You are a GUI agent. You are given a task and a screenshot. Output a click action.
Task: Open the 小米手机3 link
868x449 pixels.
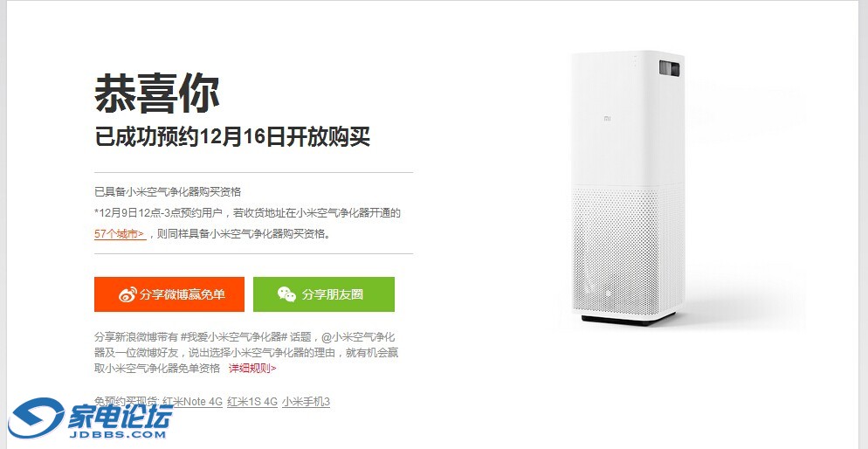306,402
